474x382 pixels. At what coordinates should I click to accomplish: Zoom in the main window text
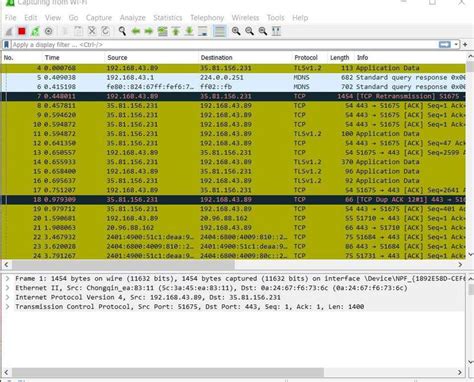pyautogui.click(x=236, y=31)
